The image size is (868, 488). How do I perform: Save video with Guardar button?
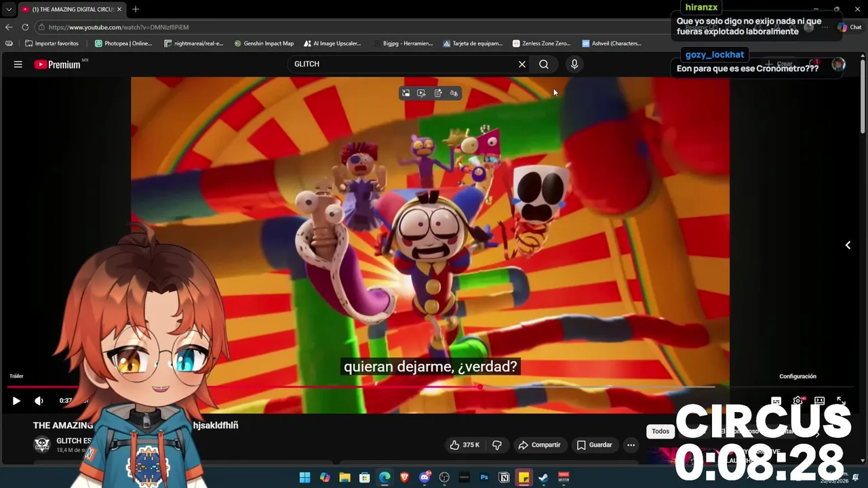tap(594, 445)
